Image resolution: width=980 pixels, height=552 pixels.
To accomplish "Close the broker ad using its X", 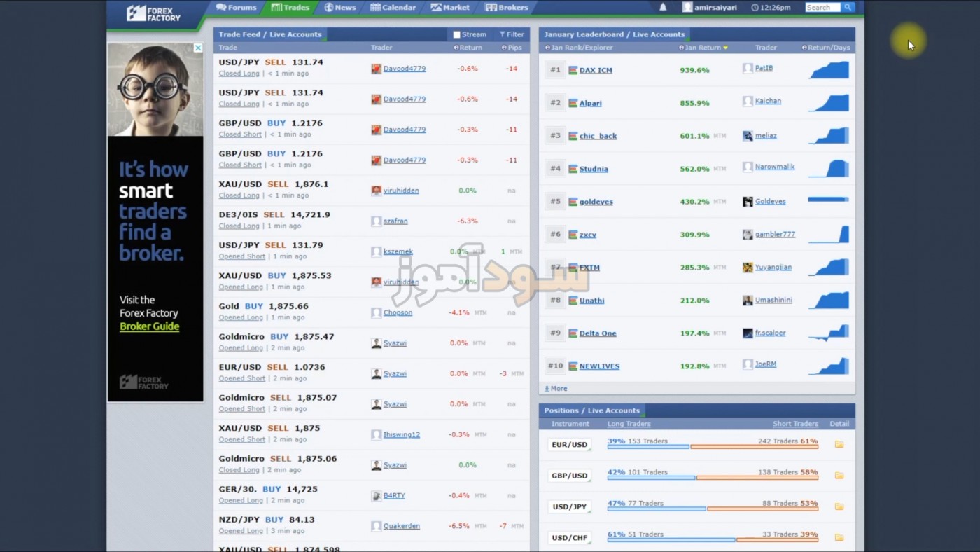I will point(198,48).
